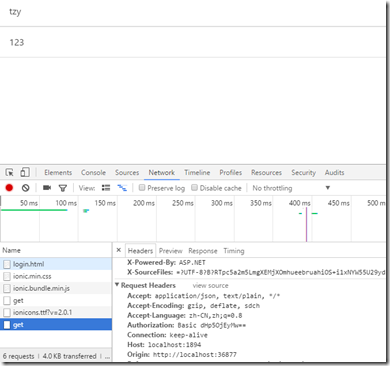Select the ionic.min.css request

56,276
